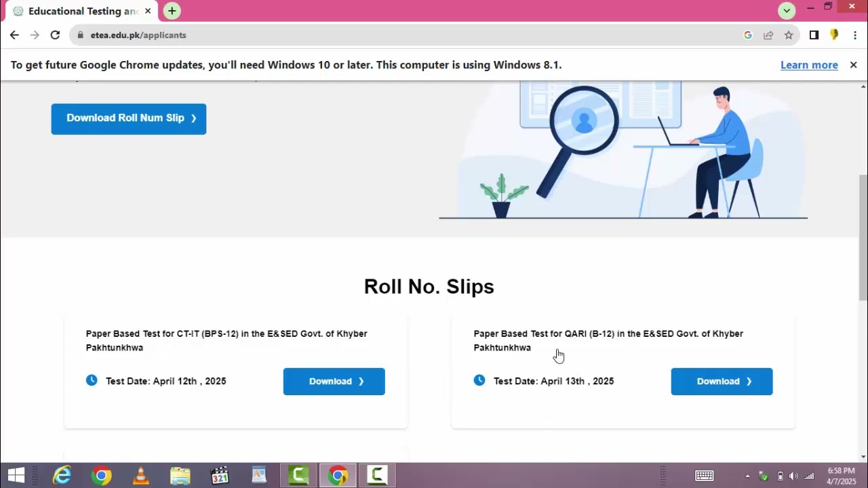Open VLC media player from the taskbar
Viewport: 868px width, 488px height.
coord(141,476)
